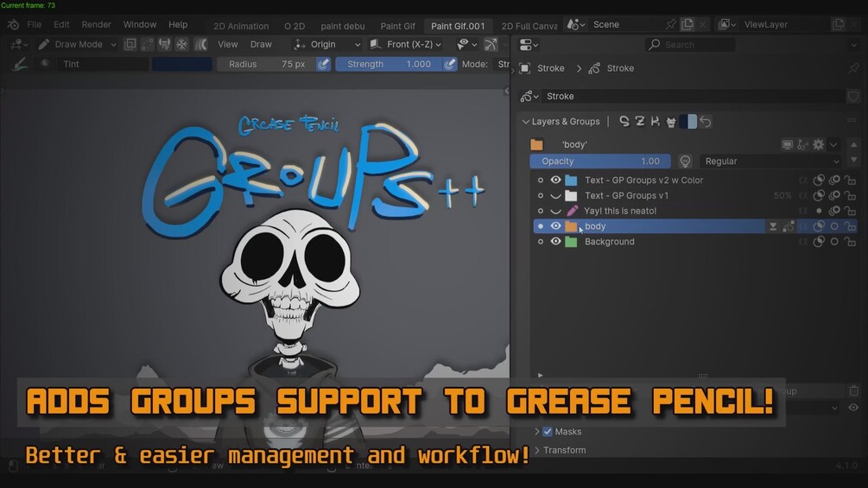Open the File menu
868x488 pixels.
35,25
